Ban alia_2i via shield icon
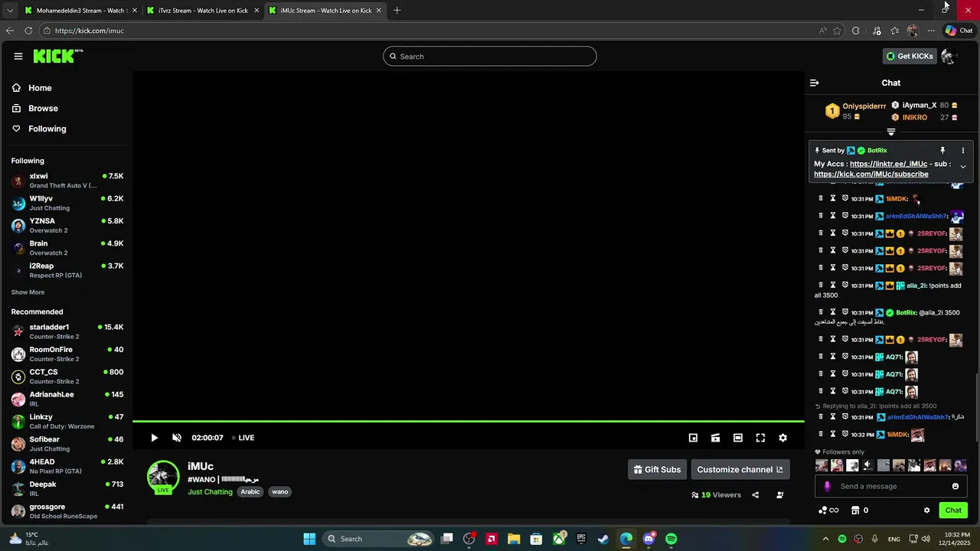This screenshot has width=980, height=551. (845, 285)
